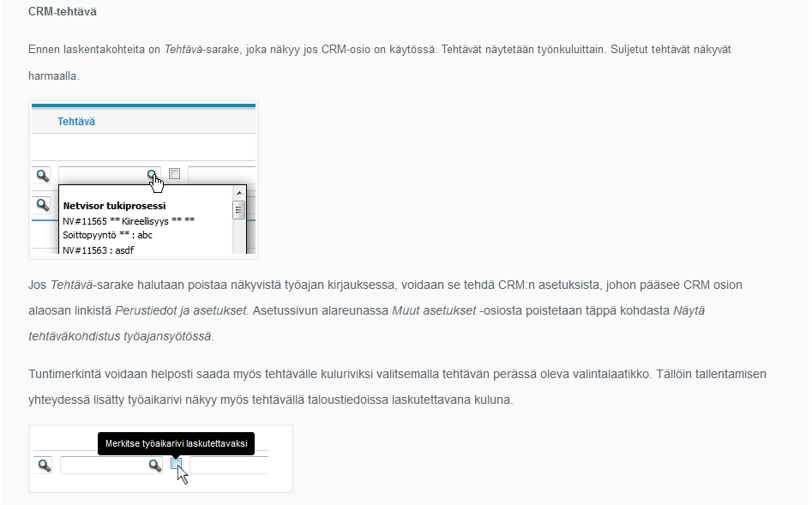Click the CRM-tehtävä heading

click(62, 12)
